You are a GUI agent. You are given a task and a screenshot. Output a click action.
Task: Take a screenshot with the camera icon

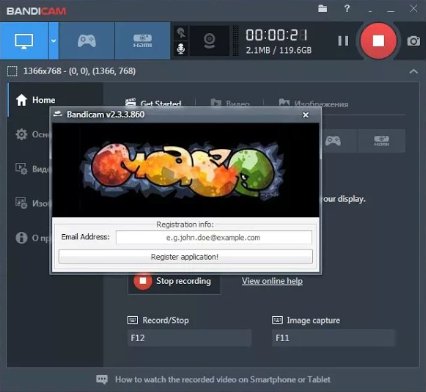(413, 41)
